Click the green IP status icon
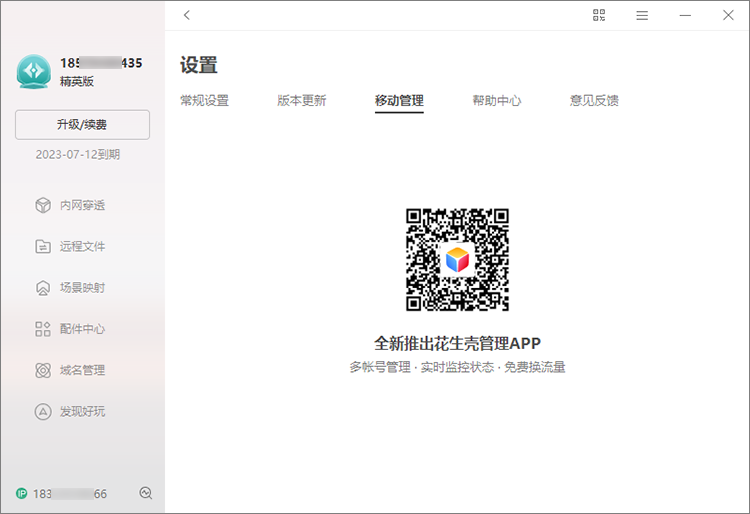The width and height of the screenshot is (750, 514). click(22, 493)
